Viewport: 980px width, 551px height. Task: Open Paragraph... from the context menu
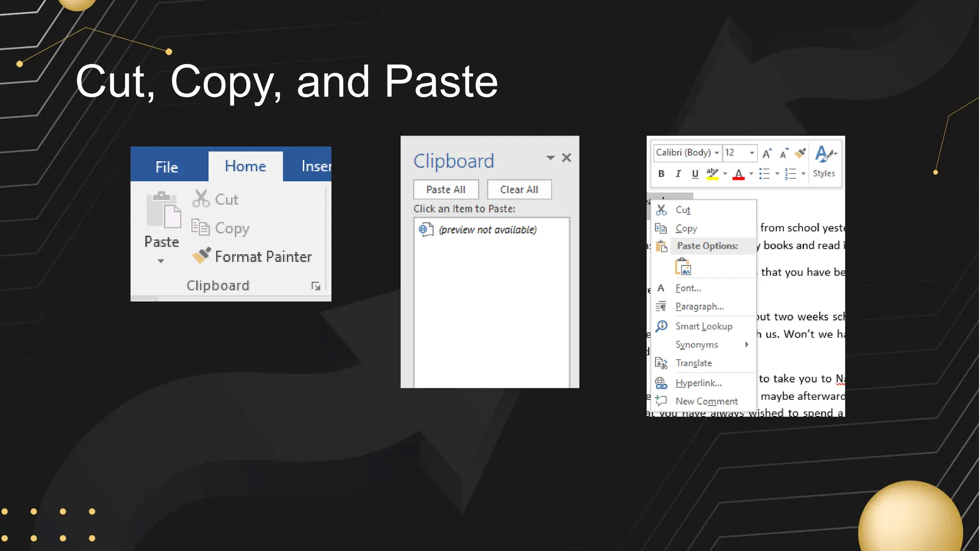[x=704, y=306]
